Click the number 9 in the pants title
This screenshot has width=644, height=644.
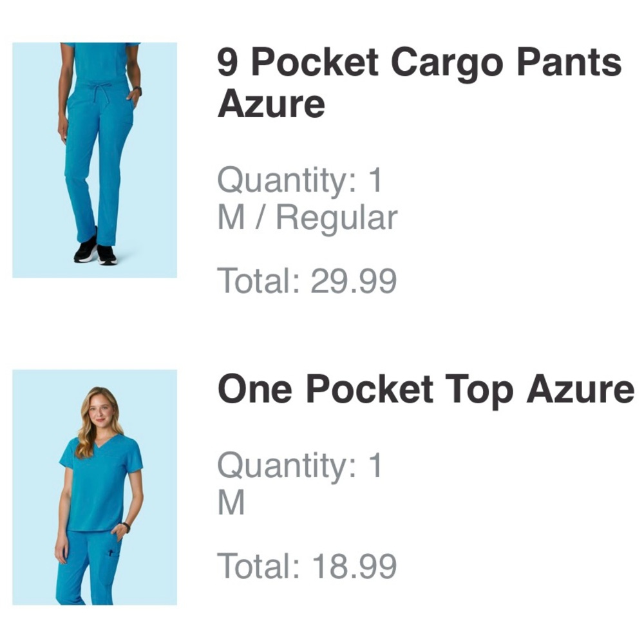point(228,63)
